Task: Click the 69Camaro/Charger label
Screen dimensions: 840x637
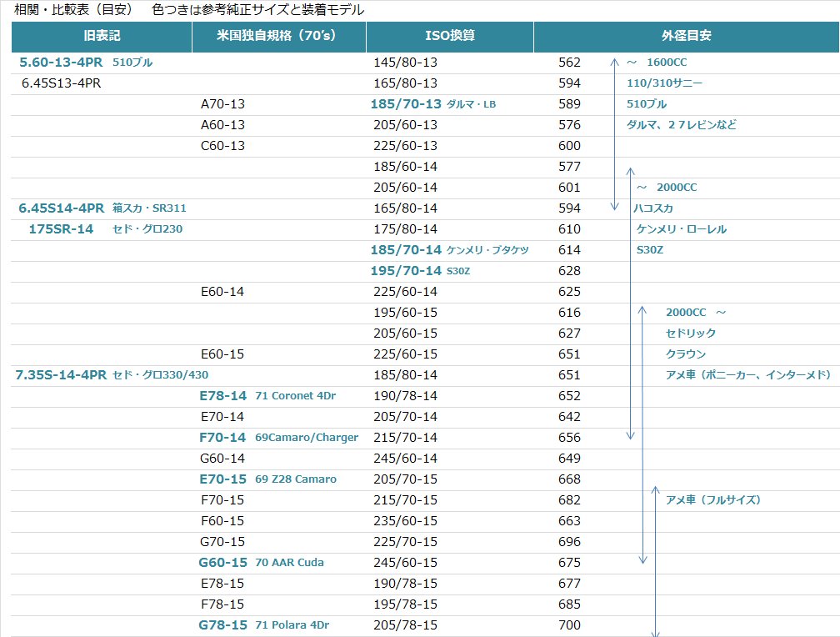Action: pyautogui.click(x=307, y=438)
